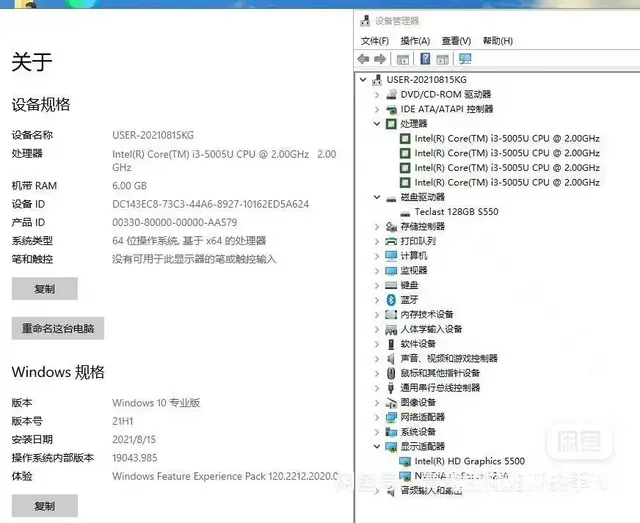Collapse the USER-20210815KG root node
Screen dimensions: 640x523
363,80
